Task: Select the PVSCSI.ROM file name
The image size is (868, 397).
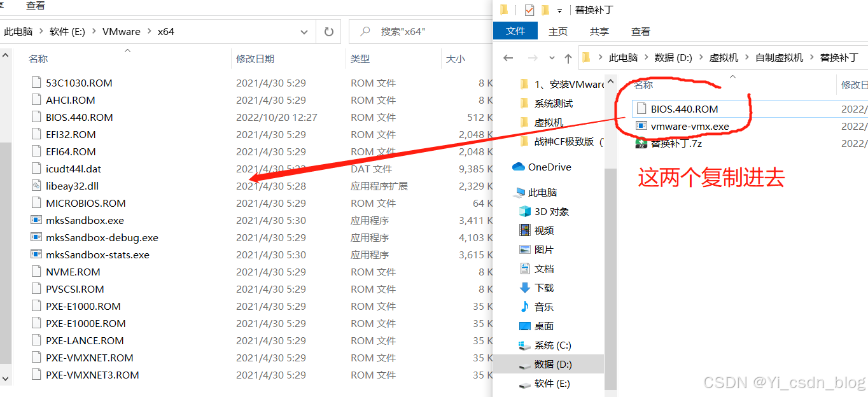Action: tap(74, 289)
